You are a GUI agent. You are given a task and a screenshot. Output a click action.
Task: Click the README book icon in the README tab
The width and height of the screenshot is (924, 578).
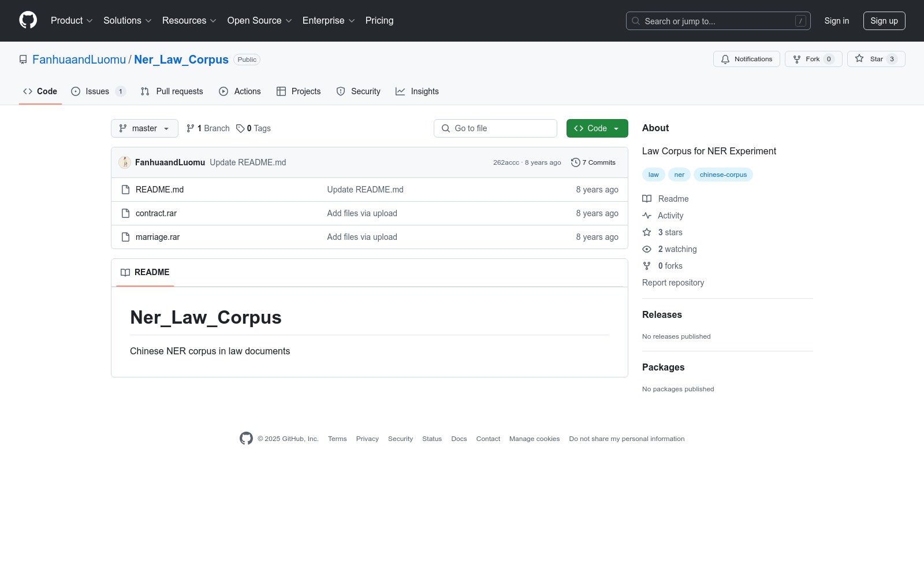(125, 272)
